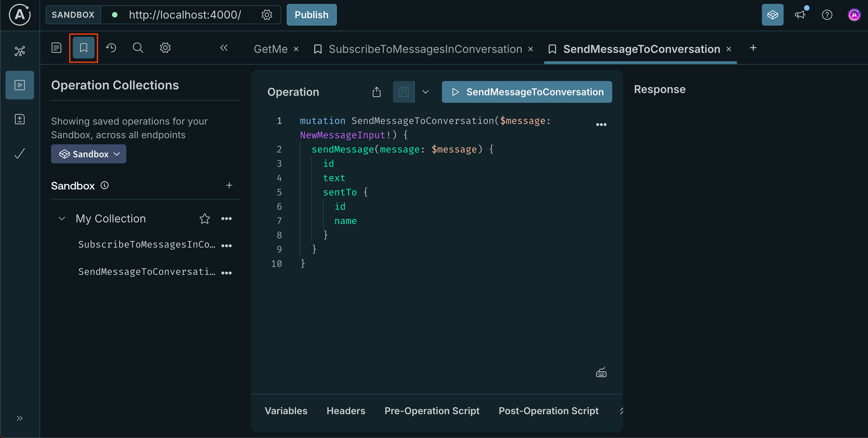868x438 pixels.
Task: Open Explorer settings gear icon
Action: pyautogui.click(x=165, y=48)
